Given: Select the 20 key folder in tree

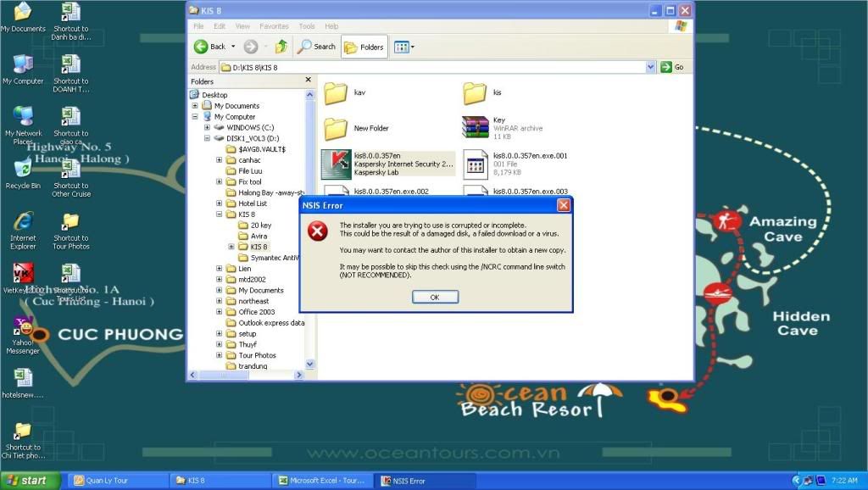Looking at the screenshot, I should (x=261, y=226).
